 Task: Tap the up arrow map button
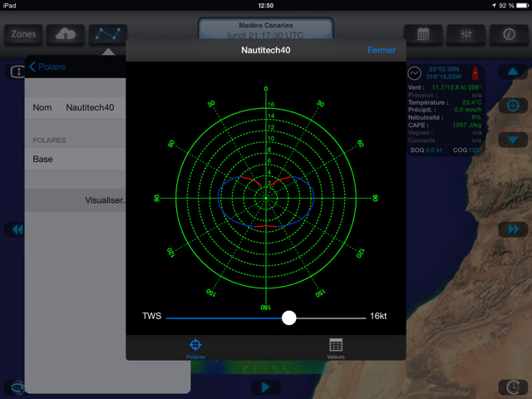(x=513, y=72)
